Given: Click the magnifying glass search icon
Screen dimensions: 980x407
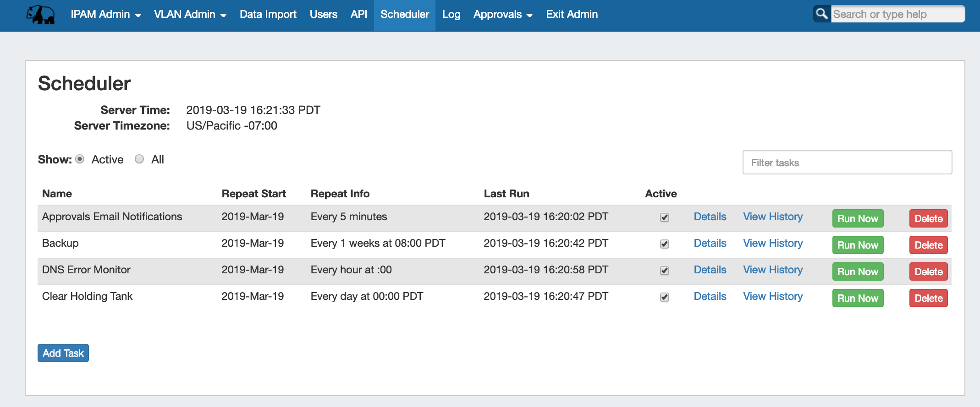Looking at the screenshot, I should [x=822, y=14].
